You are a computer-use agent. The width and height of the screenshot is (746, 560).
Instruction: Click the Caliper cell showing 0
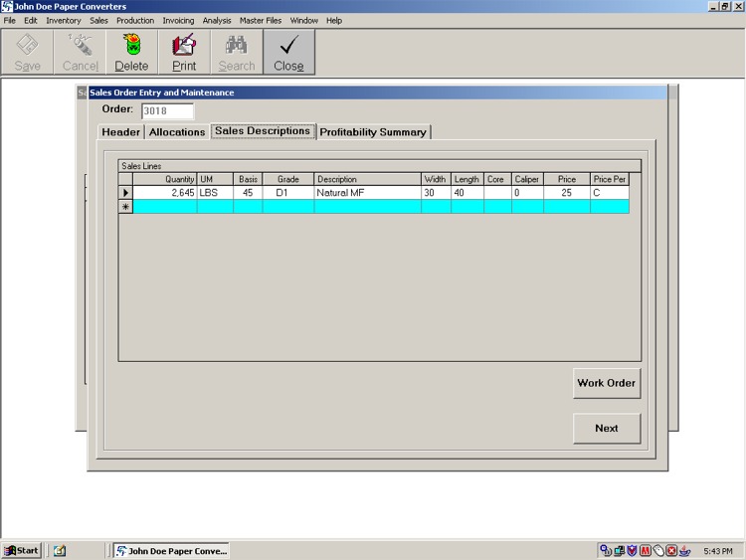527,193
